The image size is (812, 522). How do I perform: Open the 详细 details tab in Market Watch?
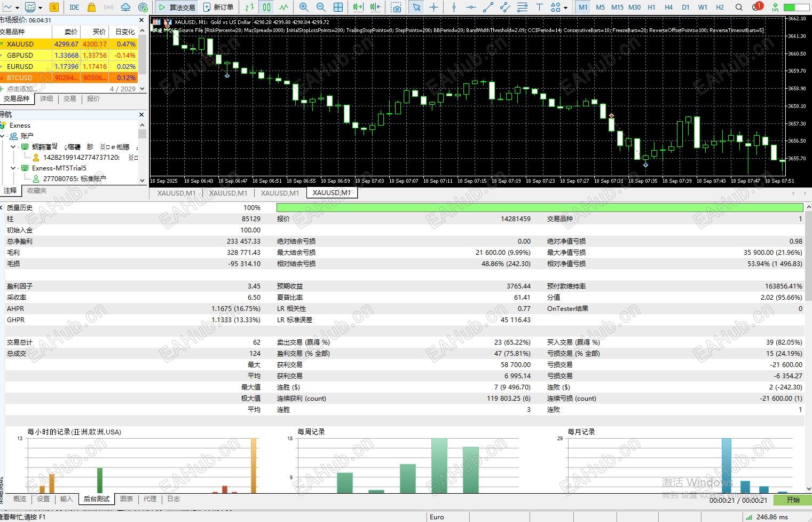(x=46, y=99)
